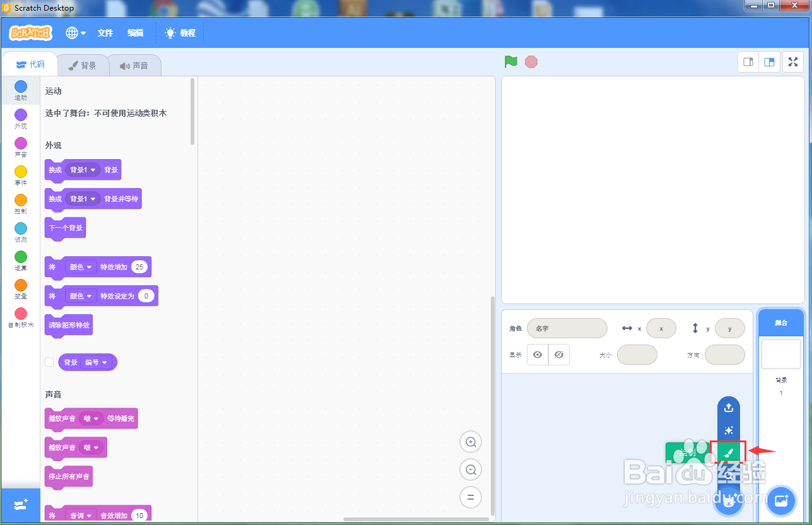The height and width of the screenshot is (525, 812).
Task: Open 喵 dropdown in plain 播放声音 block
Action: click(x=91, y=447)
